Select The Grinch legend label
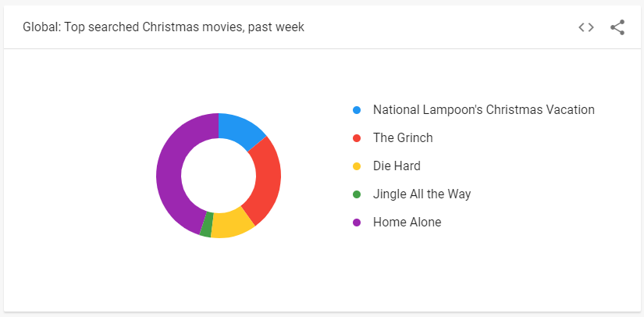644x317 pixels. (403, 138)
